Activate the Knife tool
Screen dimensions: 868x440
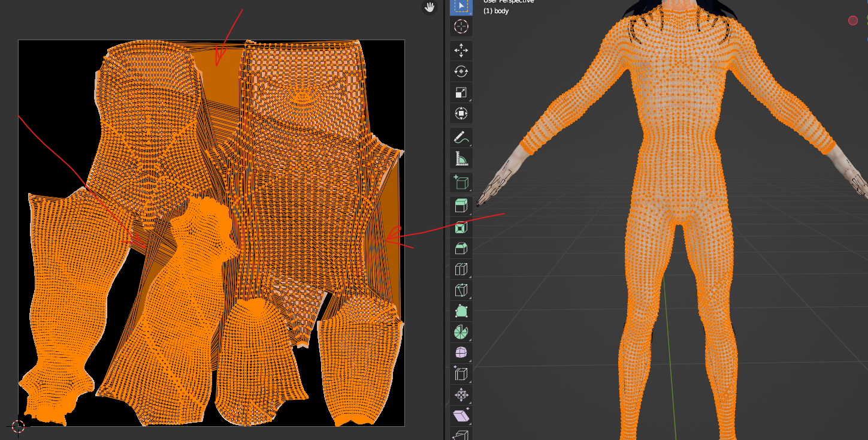[461, 290]
